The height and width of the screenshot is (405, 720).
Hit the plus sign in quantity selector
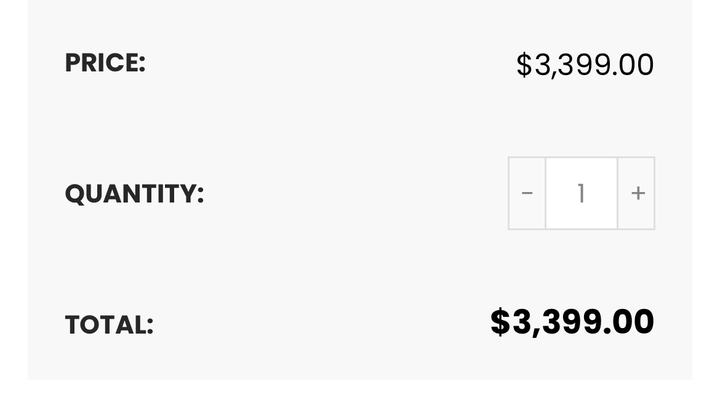[x=637, y=193]
